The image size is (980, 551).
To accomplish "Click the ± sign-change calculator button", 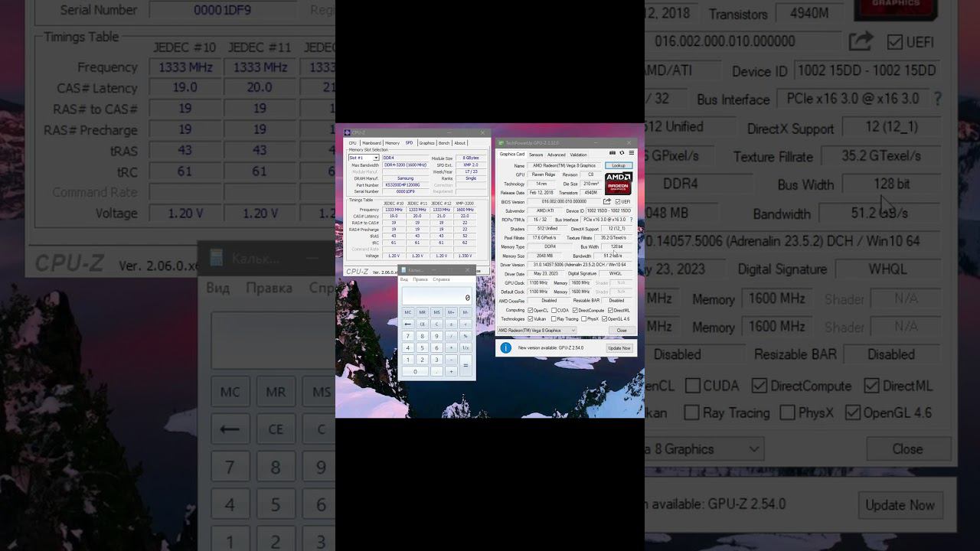I will point(451,324).
